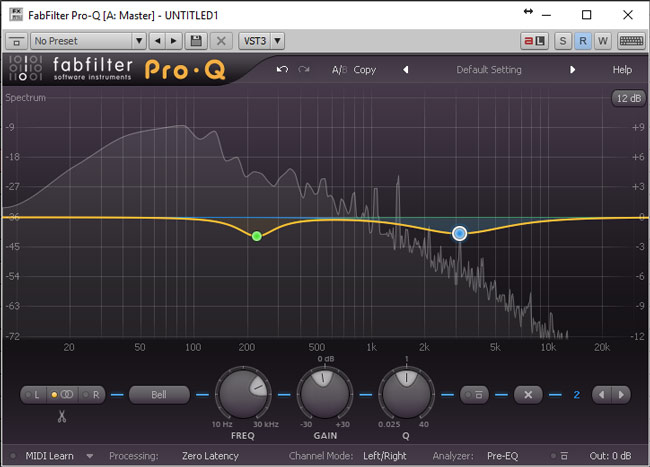Open the virtual keyboard icon
The width and height of the screenshot is (650, 467).
pyautogui.click(x=630, y=41)
